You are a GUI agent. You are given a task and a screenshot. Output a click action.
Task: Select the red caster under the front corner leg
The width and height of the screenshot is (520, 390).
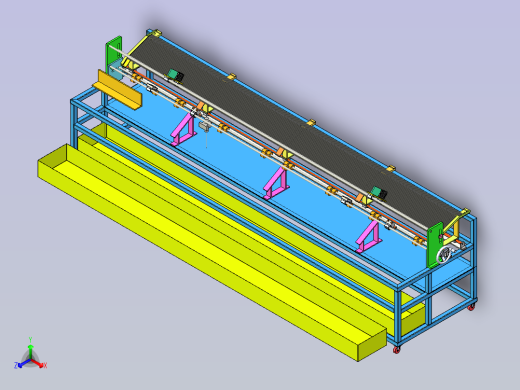point(396,349)
